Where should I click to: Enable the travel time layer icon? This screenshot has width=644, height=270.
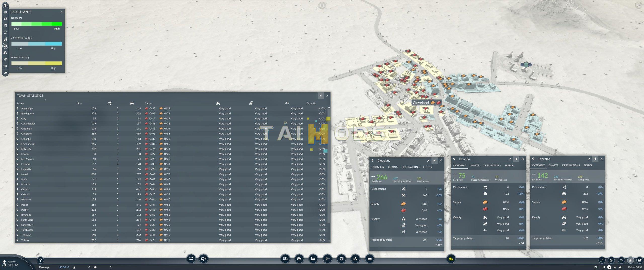click(x=5, y=32)
